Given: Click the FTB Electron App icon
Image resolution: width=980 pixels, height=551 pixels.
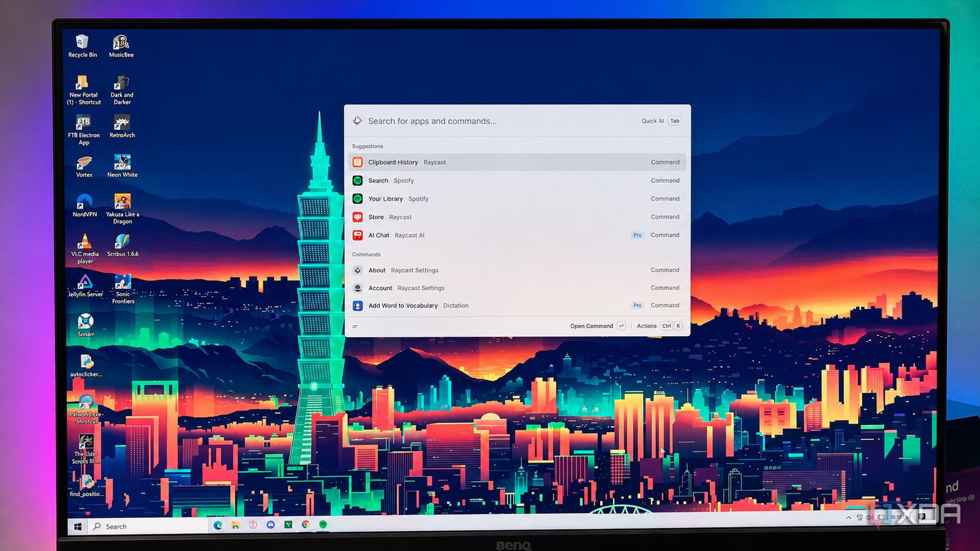Looking at the screenshot, I should (x=83, y=122).
